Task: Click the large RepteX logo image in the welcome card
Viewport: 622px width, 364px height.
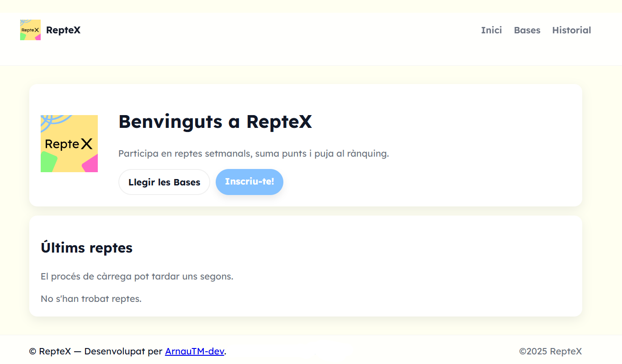Action: 69,143
